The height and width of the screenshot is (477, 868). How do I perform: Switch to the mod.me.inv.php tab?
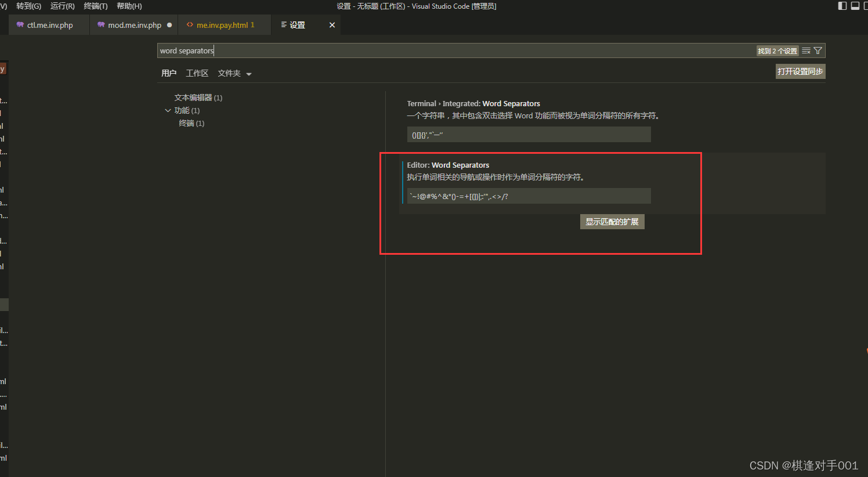tap(134, 25)
